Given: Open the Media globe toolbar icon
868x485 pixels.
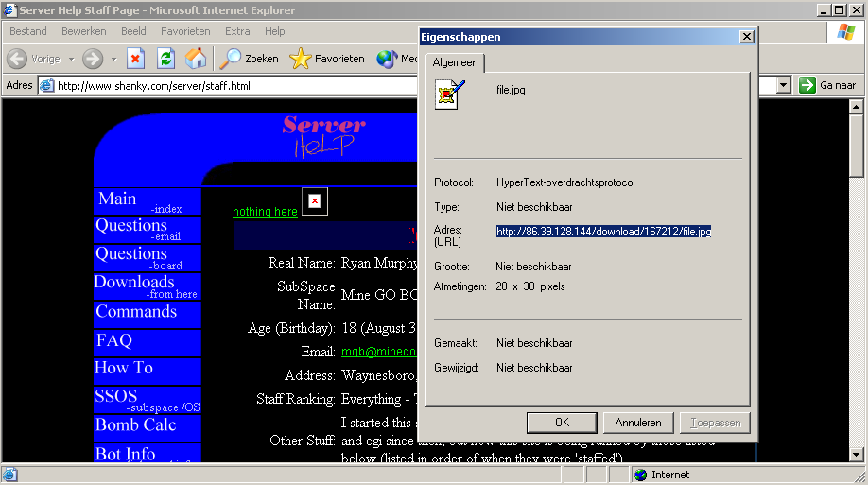Looking at the screenshot, I should [x=387, y=59].
